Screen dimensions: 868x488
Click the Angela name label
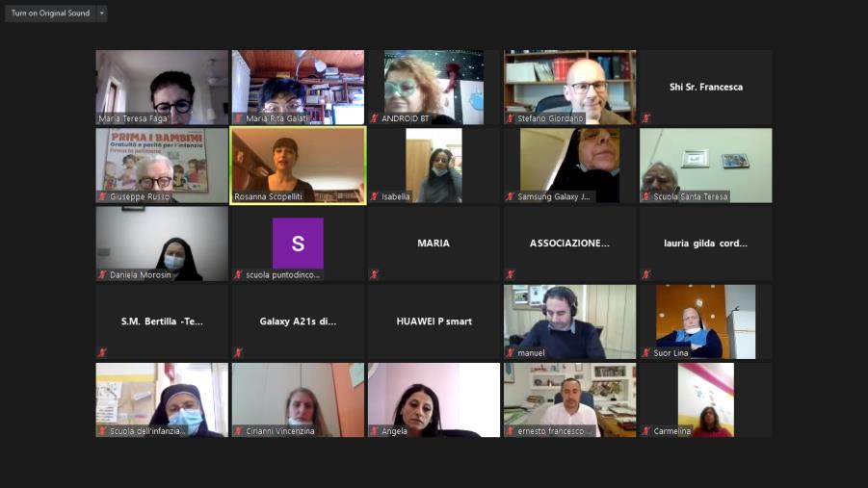coord(394,431)
